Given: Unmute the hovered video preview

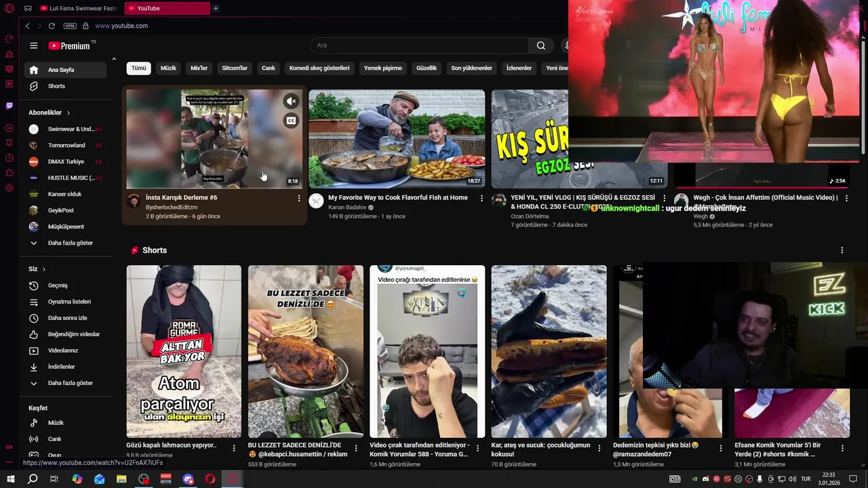Looking at the screenshot, I should [291, 102].
